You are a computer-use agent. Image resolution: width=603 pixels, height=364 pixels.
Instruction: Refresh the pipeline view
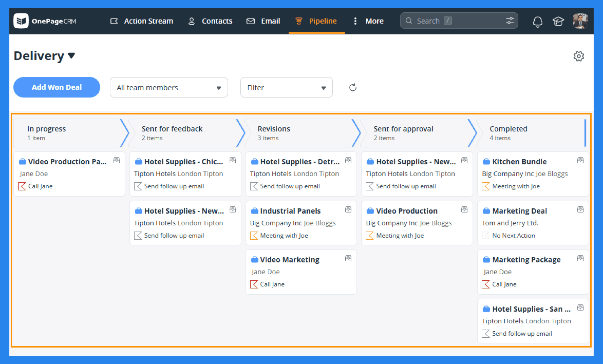(353, 87)
